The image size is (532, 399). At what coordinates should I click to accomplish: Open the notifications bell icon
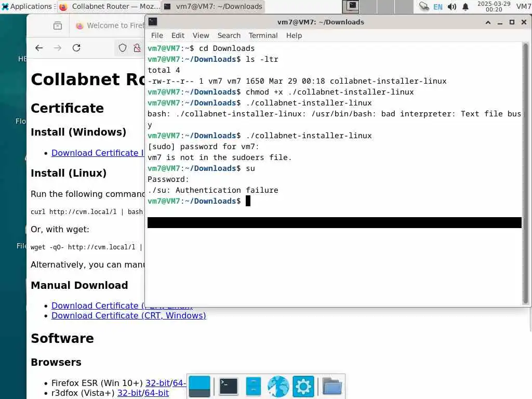click(465, 7)
